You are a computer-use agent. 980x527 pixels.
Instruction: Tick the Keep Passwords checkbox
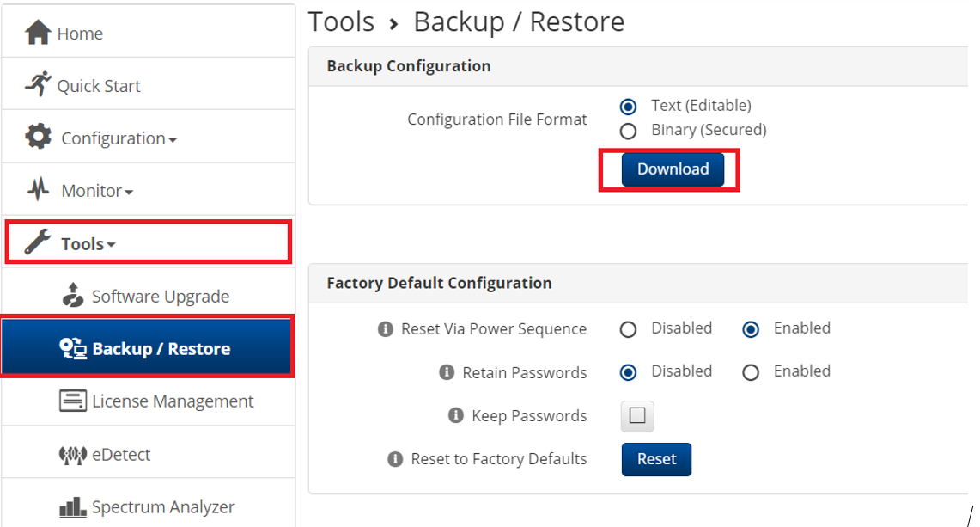click(637, 416)
